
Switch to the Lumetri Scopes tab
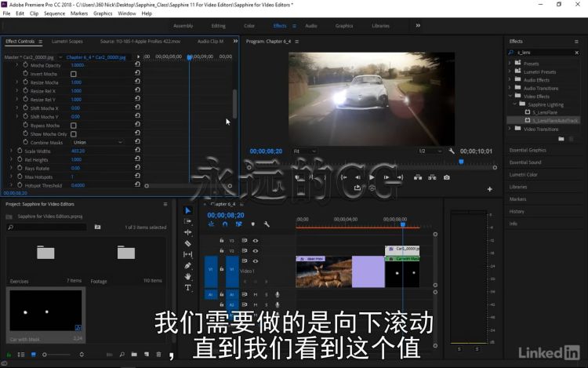click(x=67, y=42)
